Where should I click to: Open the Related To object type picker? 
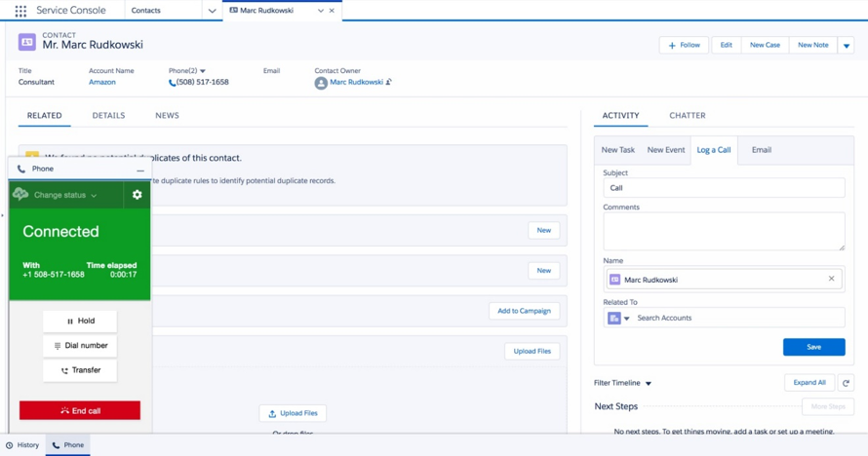(619, 319)
